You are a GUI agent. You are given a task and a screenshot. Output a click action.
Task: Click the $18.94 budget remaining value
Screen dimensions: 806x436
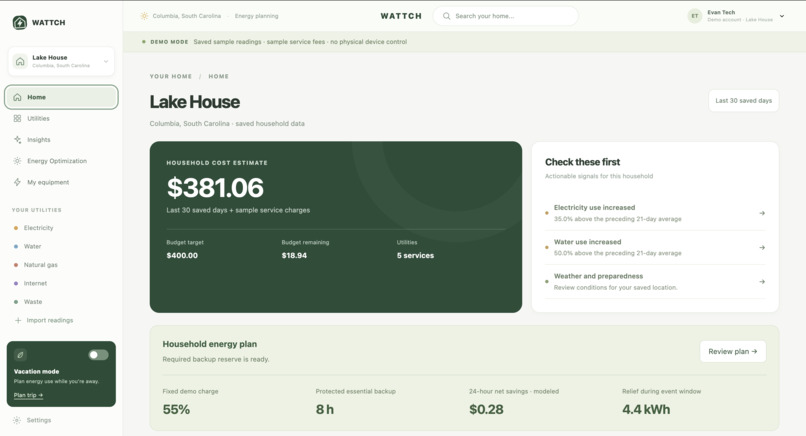click(x=294, y=256)
